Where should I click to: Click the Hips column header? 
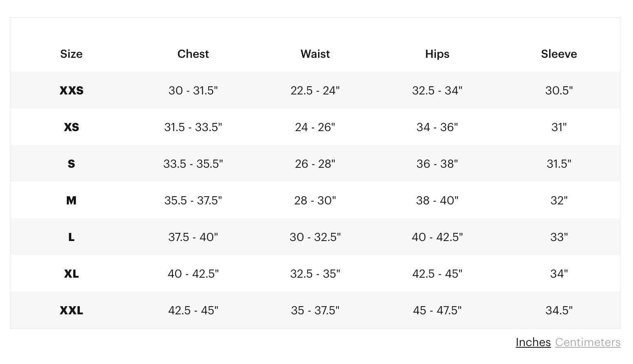coord(437,54)
